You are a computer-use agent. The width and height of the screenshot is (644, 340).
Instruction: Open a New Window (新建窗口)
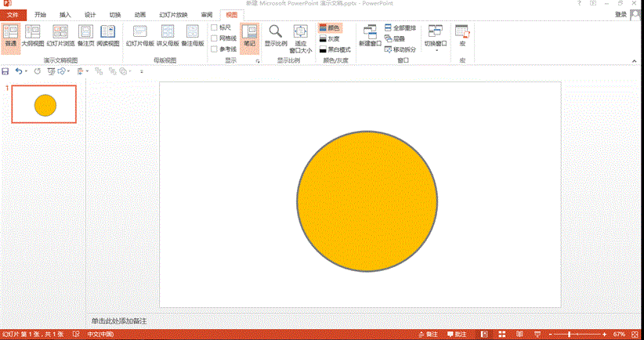(369, 35)
